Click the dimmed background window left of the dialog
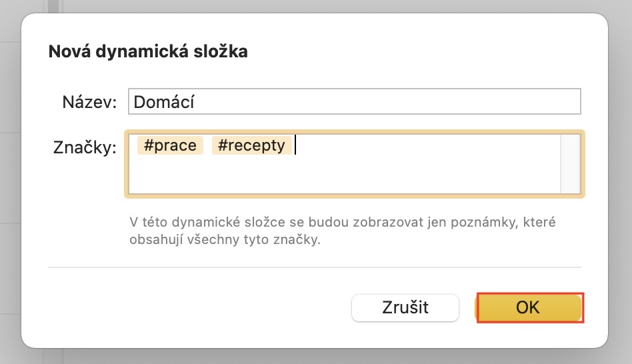 9,200
